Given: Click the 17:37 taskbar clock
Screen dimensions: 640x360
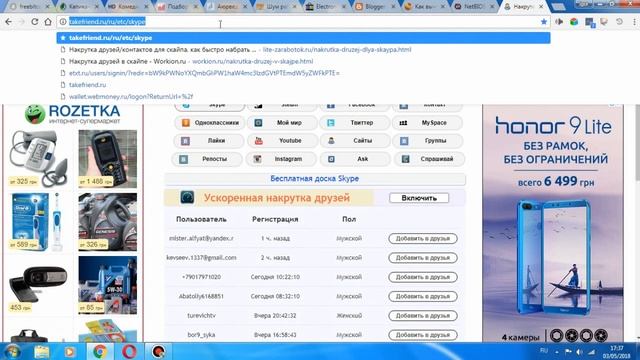Looking at the screenshot, I should point(616,348).
